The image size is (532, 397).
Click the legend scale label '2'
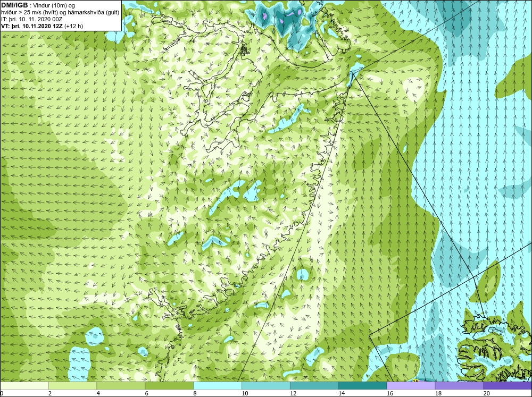pos(50,393)
